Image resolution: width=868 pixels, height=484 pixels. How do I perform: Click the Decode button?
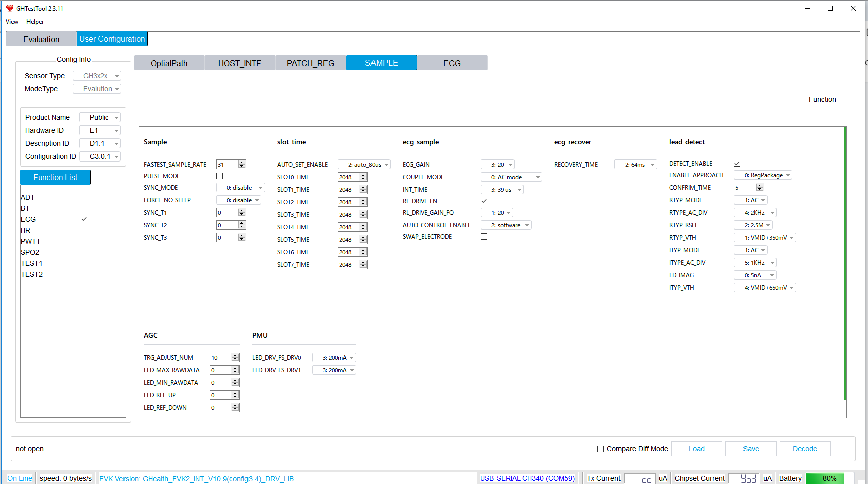click(x=805, y=449)
